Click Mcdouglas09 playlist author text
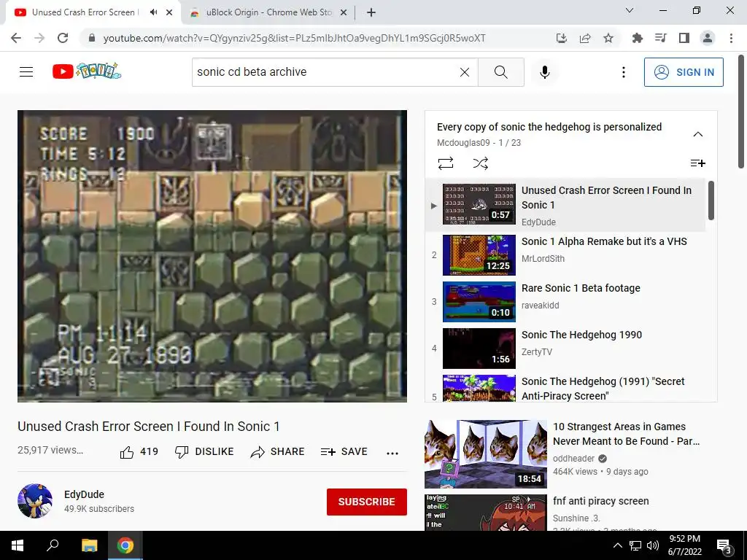 (463, 142)
